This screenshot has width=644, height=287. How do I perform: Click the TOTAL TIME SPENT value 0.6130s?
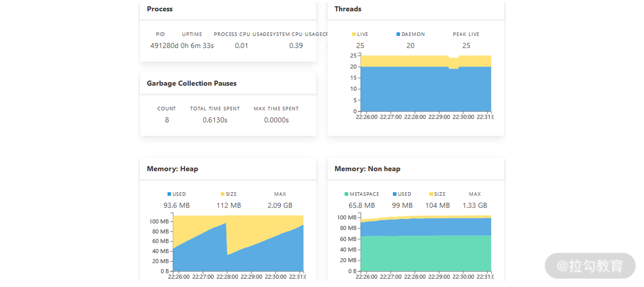click(215, 120)
